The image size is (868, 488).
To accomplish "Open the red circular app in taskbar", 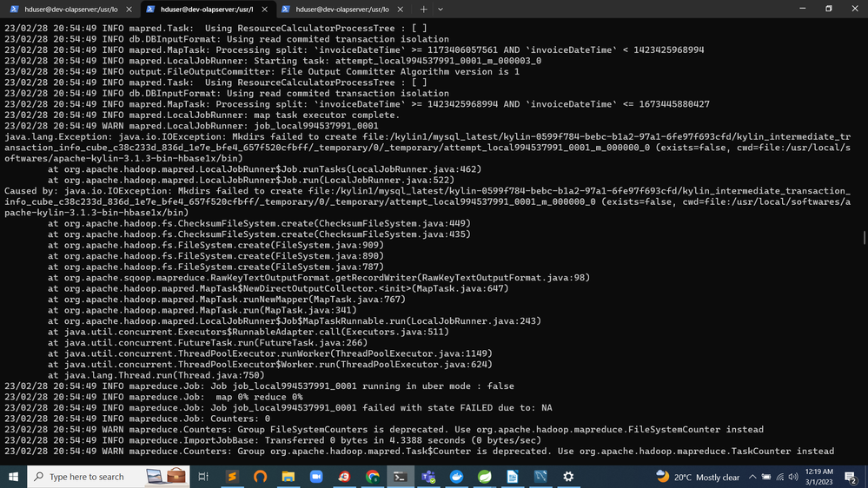I will (x=344, y=477).
